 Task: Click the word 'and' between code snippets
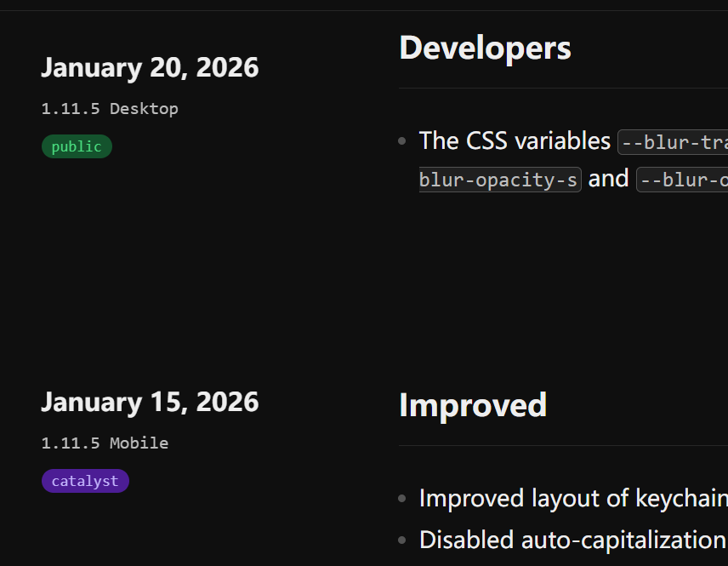(609, 179)
